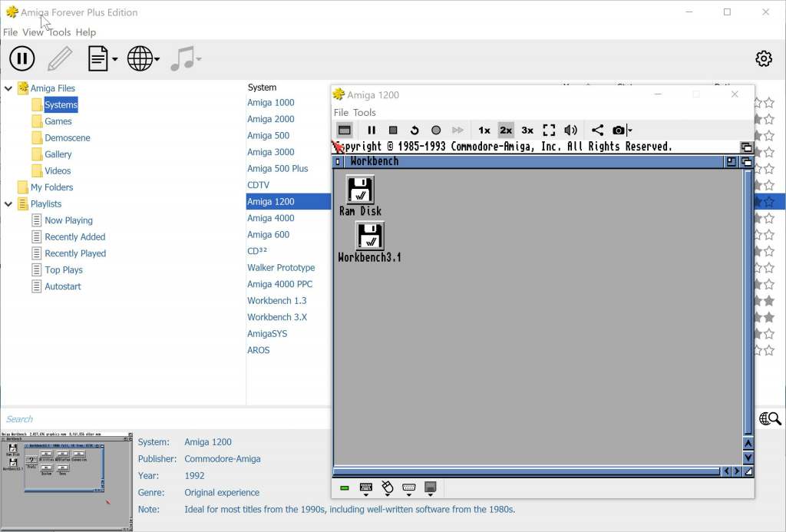Click the green power LED indicator
Viewport: 786px width, 532px height.
point(345,488)
